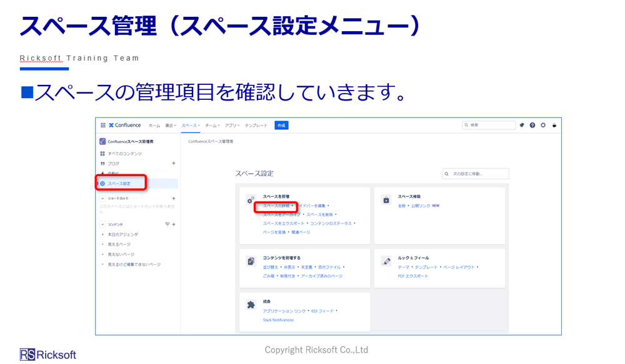The image size is (625, 364).
Task: Click the コンテンツを管理する documents icon
Action: point(251,261)
